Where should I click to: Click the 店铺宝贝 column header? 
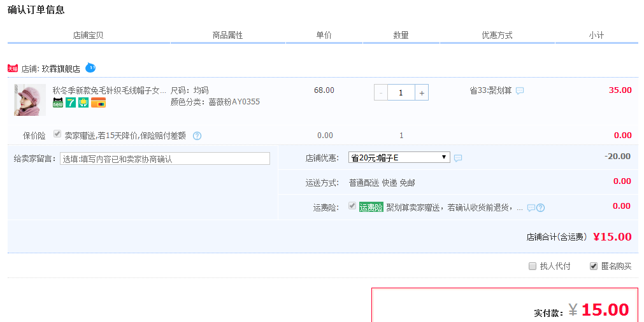(x=89, y=35)
